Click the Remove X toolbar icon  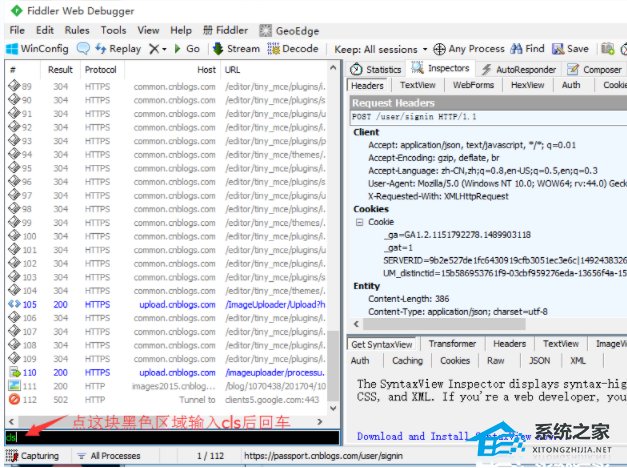[x=154, y=49]
